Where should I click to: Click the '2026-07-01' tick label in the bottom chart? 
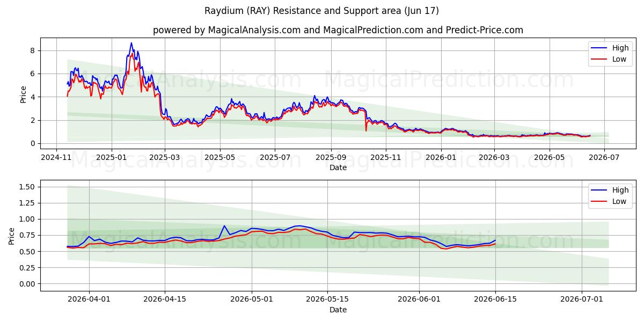point(582,300)
